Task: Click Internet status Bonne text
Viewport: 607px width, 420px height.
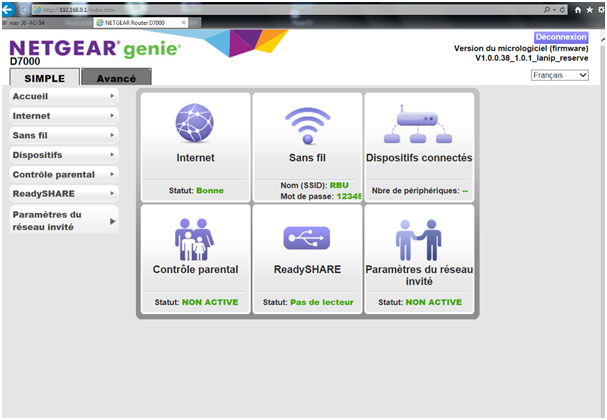Action: (x=210, y=190)
